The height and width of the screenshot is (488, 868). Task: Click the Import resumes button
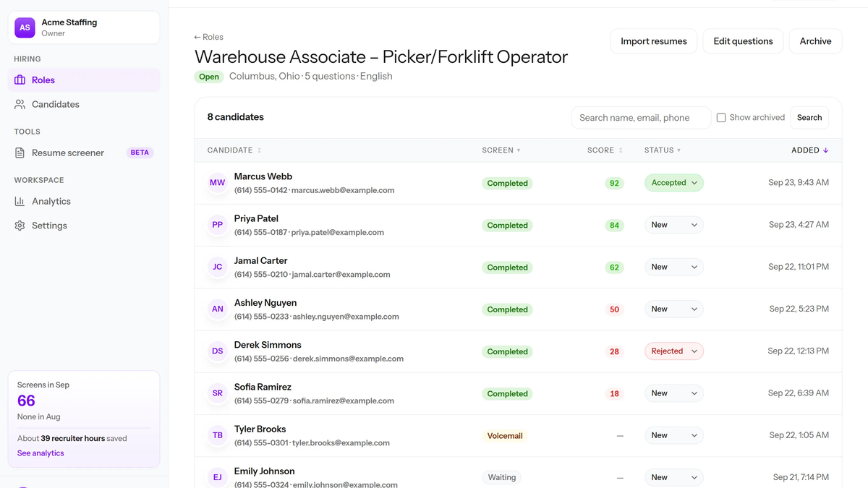654,41
